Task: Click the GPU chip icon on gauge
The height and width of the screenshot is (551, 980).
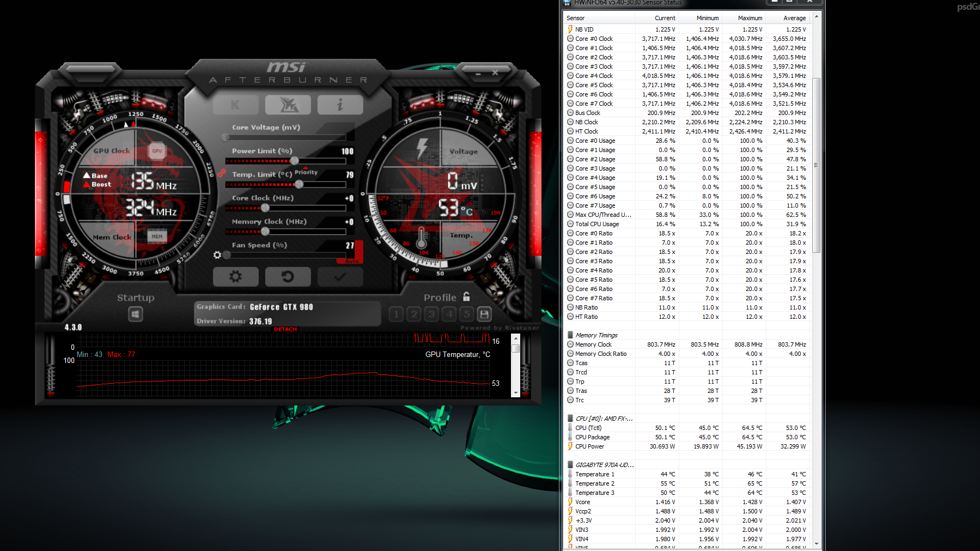Action: click(157, 151)
